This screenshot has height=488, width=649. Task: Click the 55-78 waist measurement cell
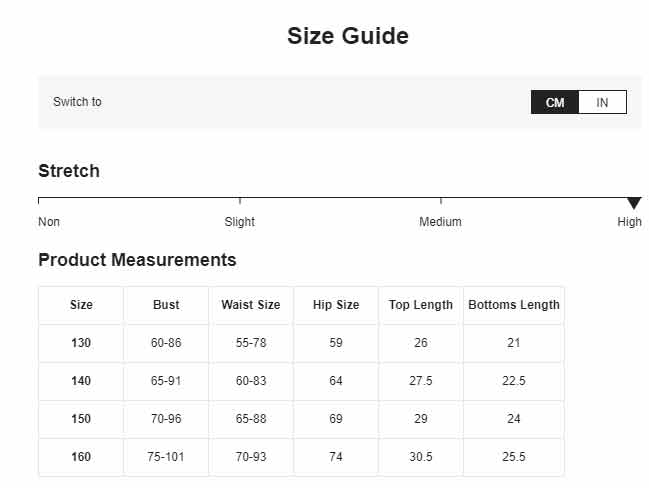[x=251, y=343]
